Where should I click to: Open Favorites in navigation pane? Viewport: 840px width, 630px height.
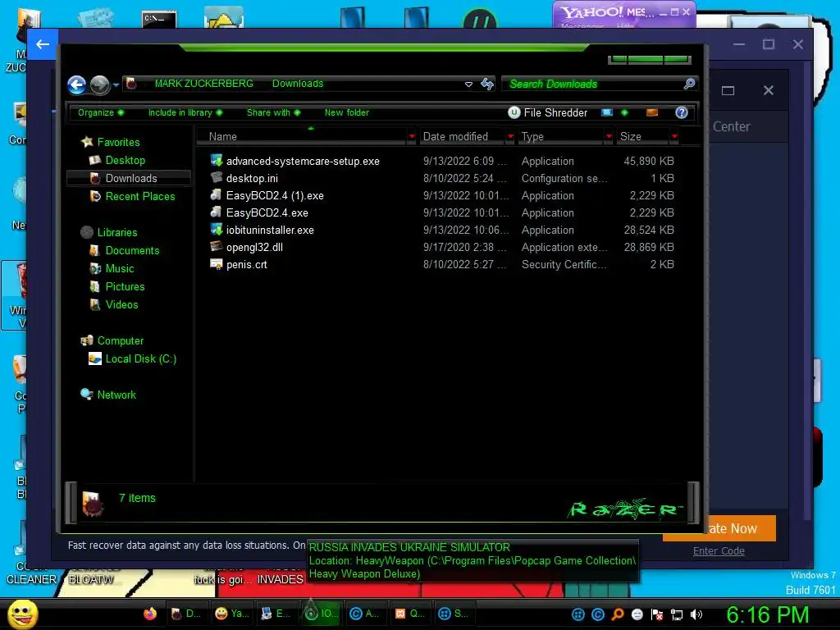118,142
